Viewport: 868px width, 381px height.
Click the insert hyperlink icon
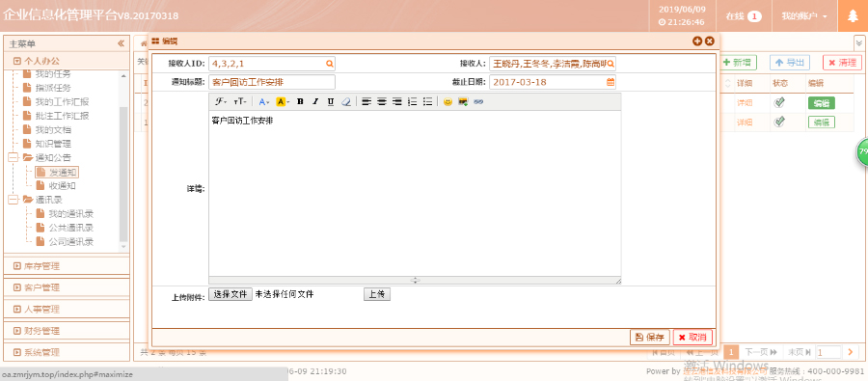click(478, 102)
